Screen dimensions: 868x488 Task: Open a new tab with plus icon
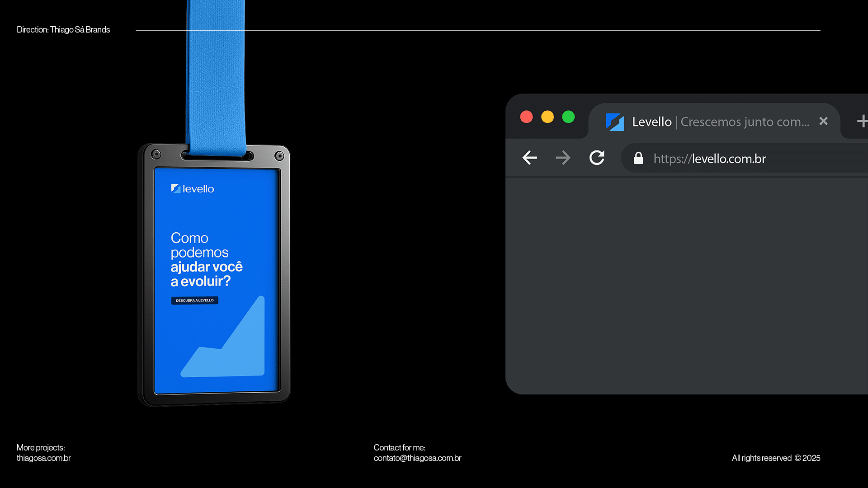(862, 121)
